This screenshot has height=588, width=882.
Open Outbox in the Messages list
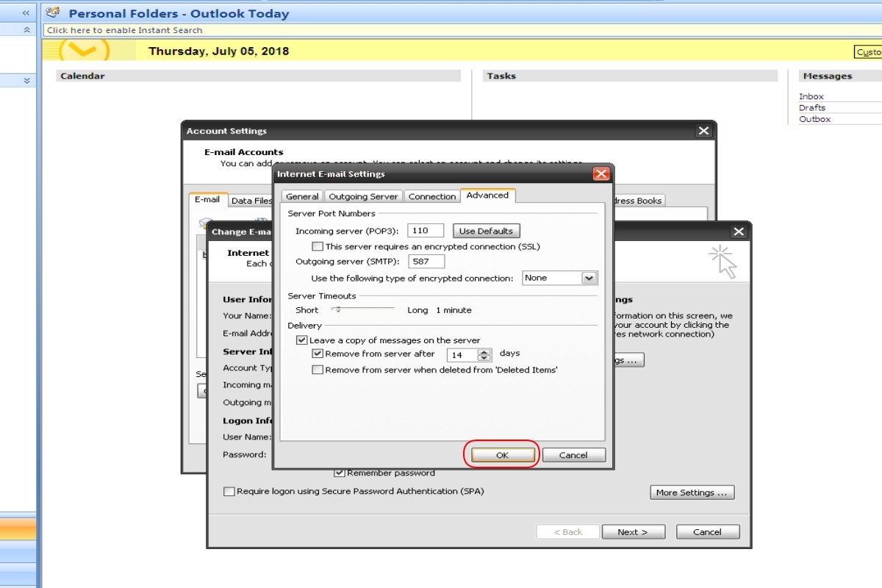[x=815, y=118]
